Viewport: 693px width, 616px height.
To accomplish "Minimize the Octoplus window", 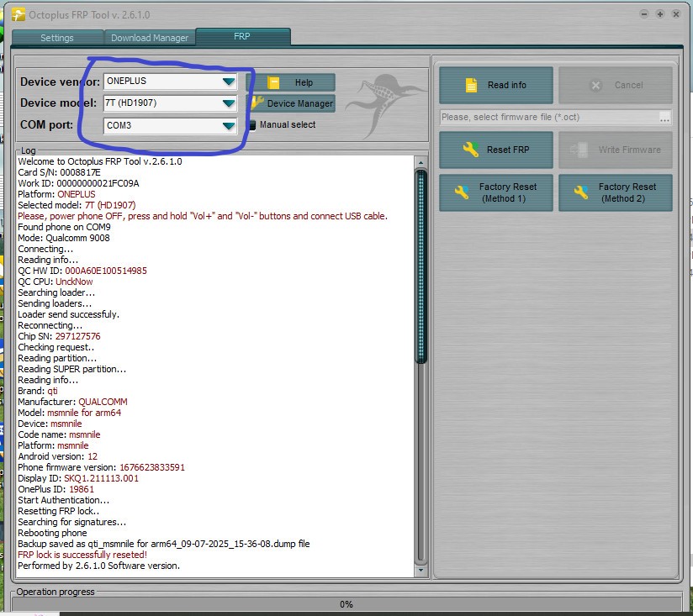I will point(644,14).
